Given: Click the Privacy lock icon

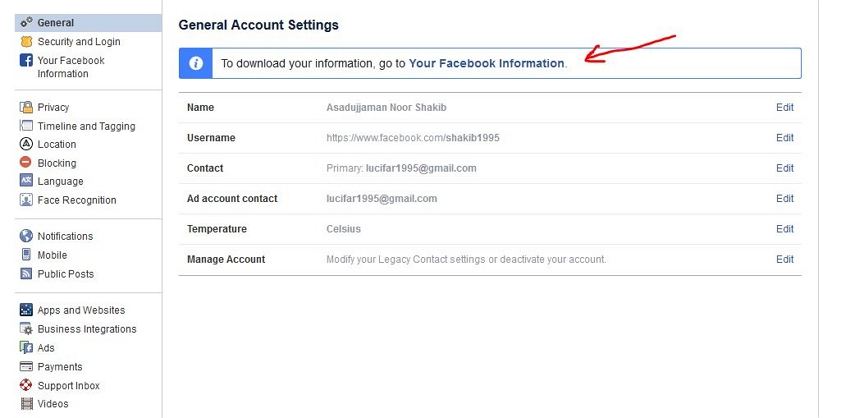Looking at the screenshot, I should tap(26, 107).
